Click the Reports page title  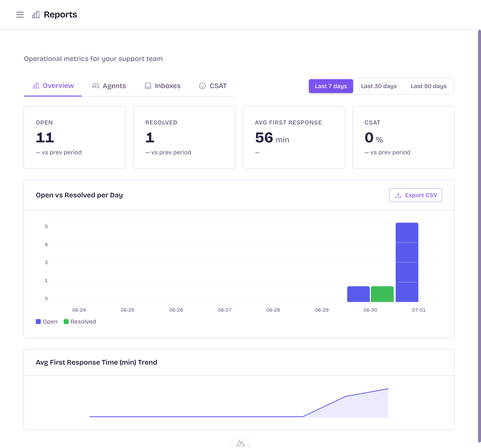pos(60,15)
